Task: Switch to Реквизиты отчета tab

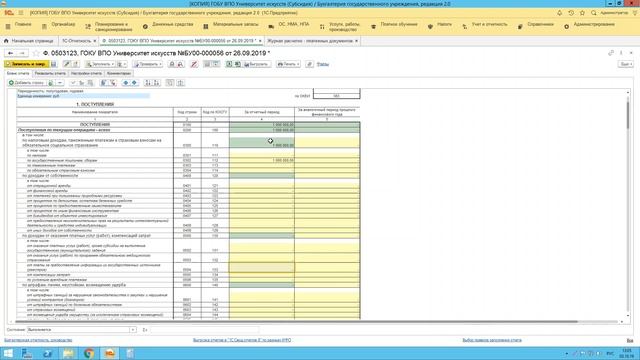Action: (50, 73)
